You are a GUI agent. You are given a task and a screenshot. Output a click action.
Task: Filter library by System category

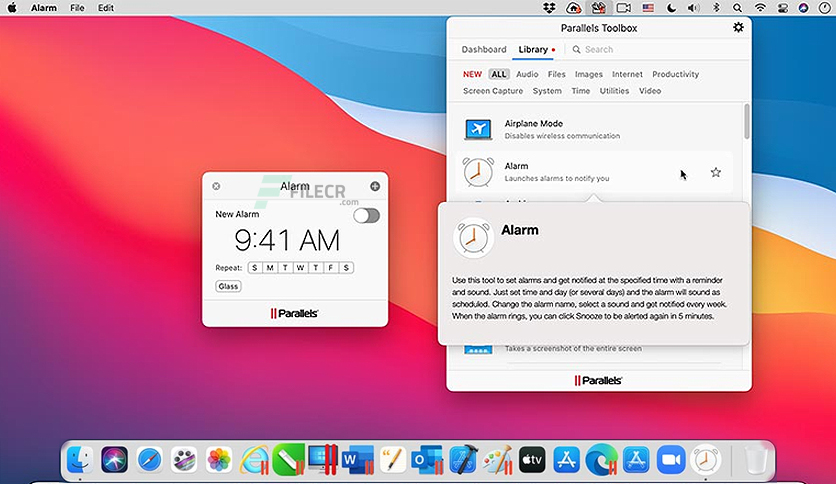(x=547, y=91)
